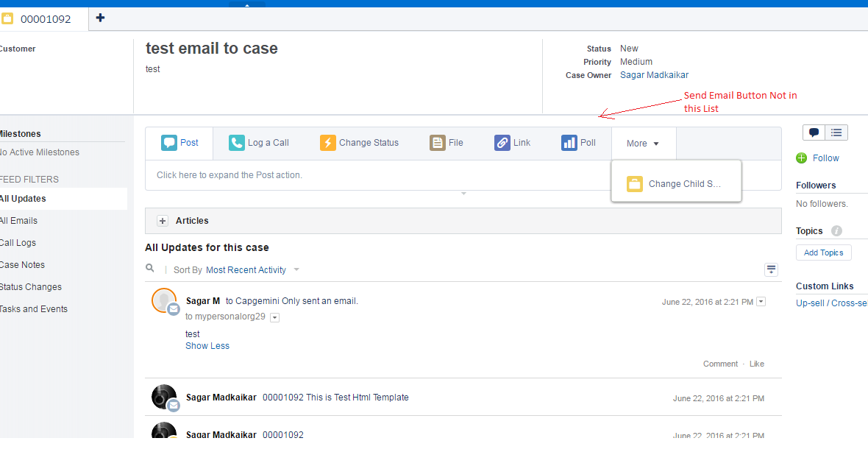This screenshot has height=452, width=868.
Task: Select the Log a Call action
Action: pos(258,143)
